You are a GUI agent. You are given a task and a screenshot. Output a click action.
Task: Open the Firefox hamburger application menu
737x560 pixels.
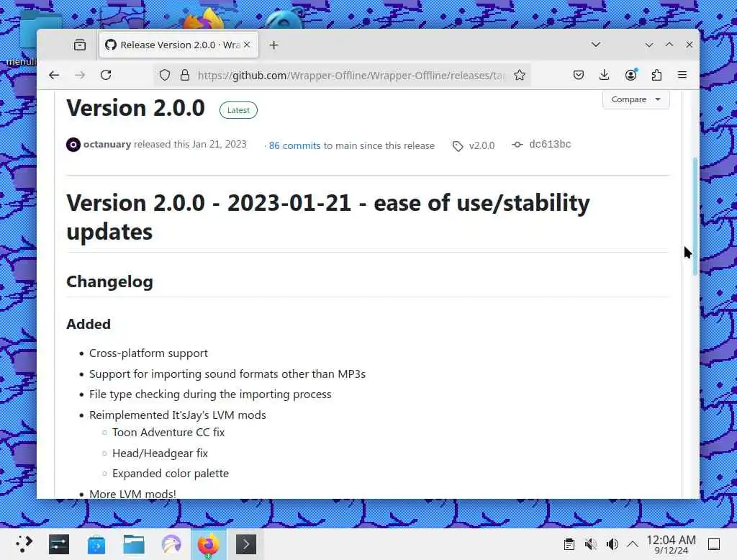(x=682, y=75)
